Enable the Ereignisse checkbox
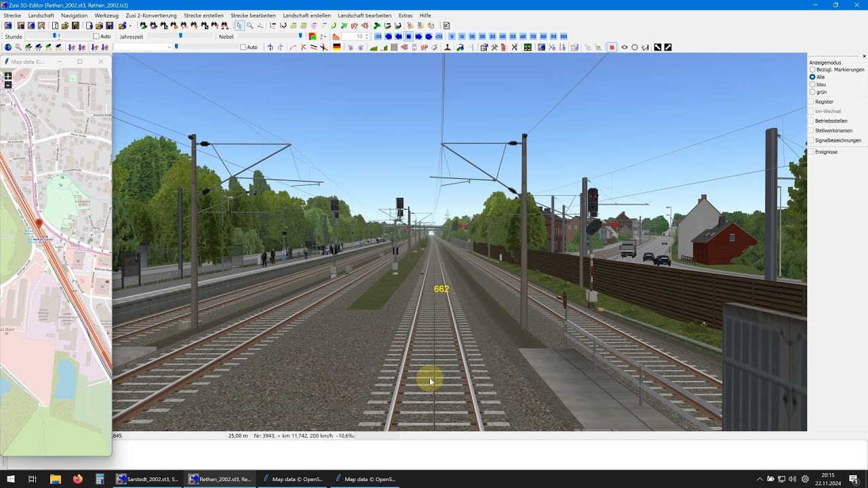 [811, 152]
